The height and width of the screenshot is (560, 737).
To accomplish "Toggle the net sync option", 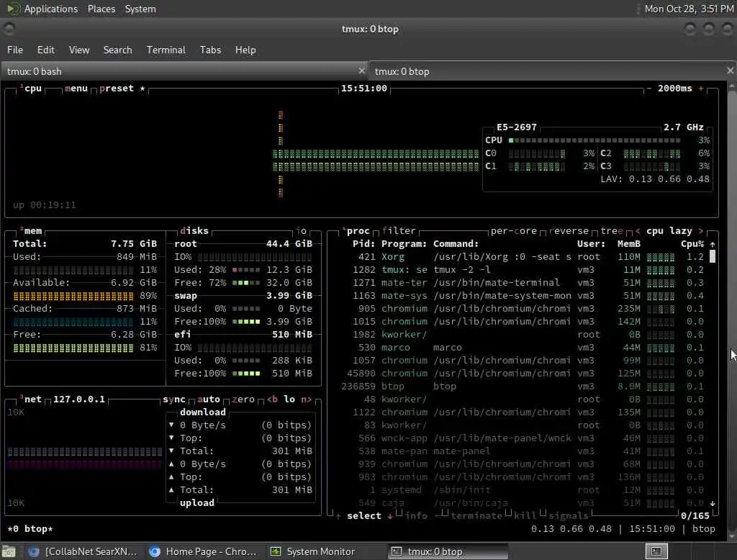I will [x=174, y=399].
